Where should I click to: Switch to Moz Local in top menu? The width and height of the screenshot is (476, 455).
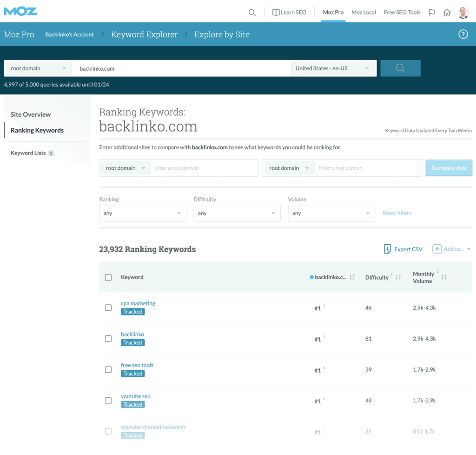coord(364,13)
